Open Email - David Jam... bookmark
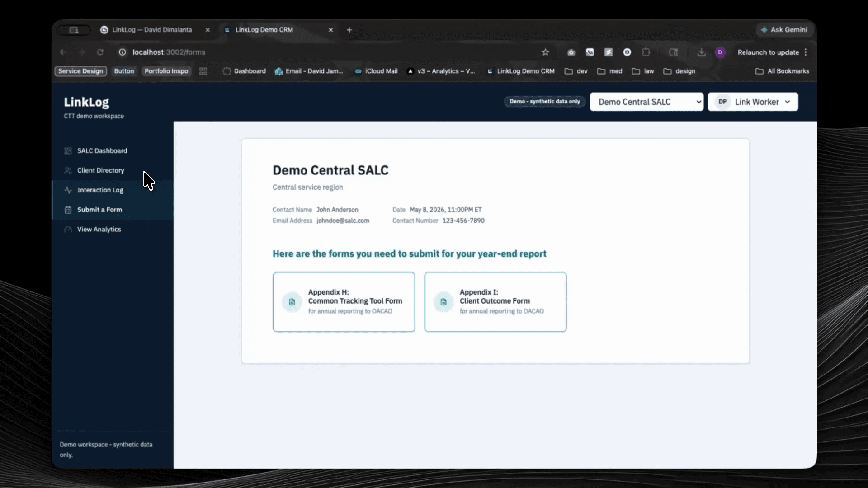 (309, 71)
